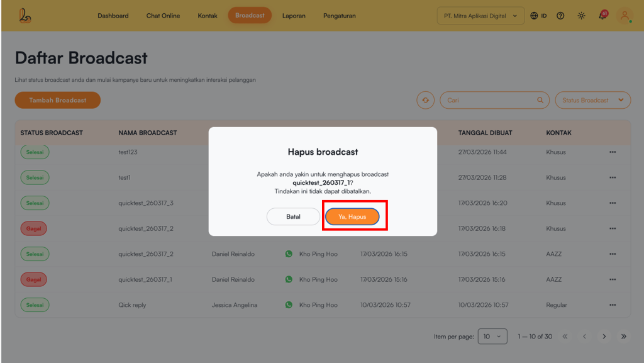
Task: Go to next page of broadcasts
Action: (x=604, y=337)
